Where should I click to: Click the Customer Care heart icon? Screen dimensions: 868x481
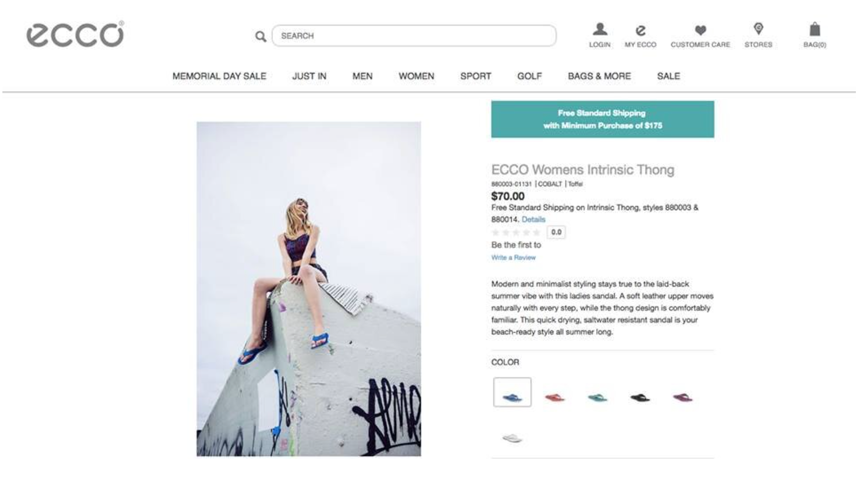point(700,30)
